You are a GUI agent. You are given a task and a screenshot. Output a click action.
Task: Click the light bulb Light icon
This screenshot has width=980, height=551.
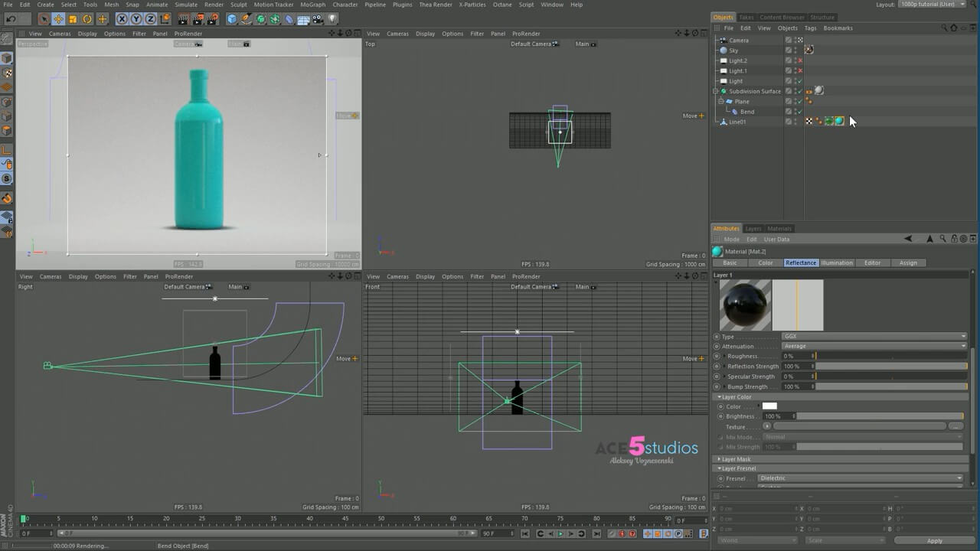coord(332,19)
